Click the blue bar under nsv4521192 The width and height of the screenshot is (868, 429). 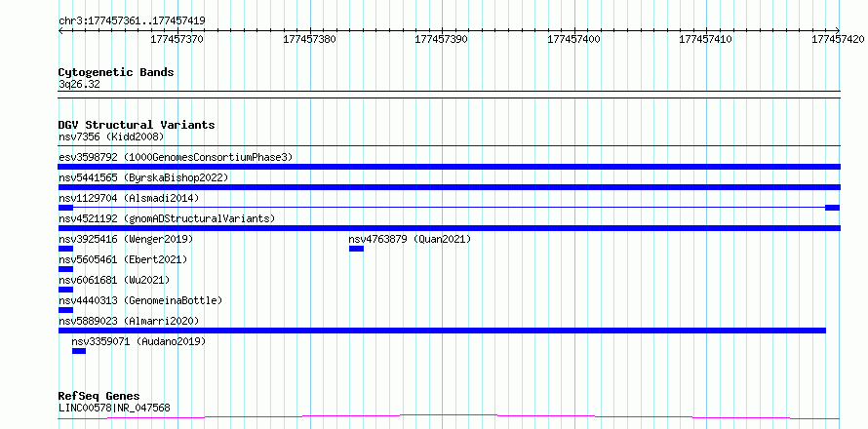[x=449, y=228]
